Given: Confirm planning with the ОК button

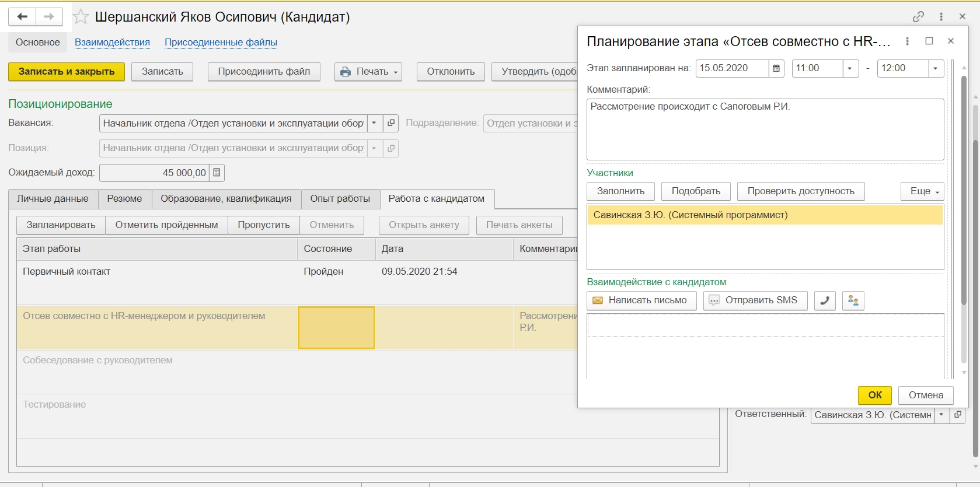Looking at the screenshot, I should 874,395.
